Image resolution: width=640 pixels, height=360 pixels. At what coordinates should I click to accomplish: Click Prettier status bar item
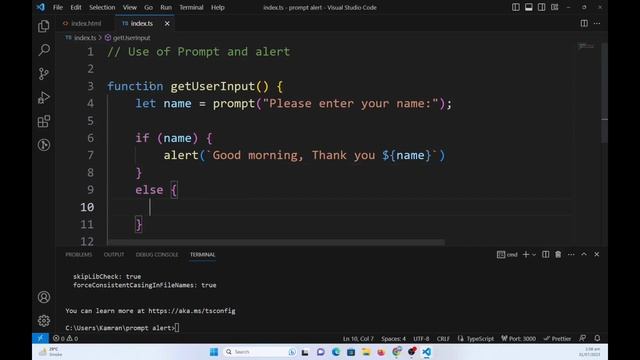[x=557, y=338]
